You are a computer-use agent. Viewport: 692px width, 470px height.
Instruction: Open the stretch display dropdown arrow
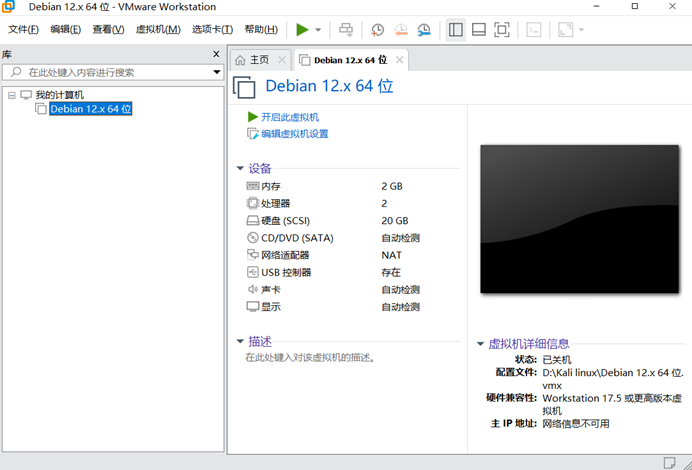(x=581, y=30)
